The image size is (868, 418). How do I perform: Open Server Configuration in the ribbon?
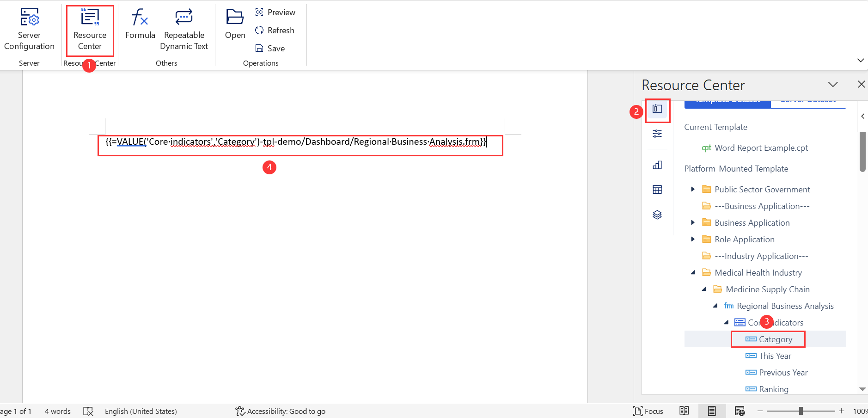29,29
